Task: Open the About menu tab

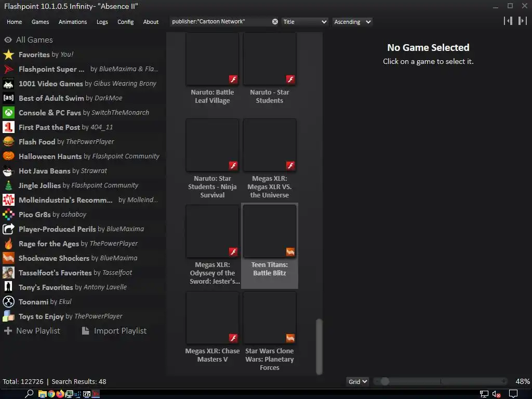Action: point(151,22)
